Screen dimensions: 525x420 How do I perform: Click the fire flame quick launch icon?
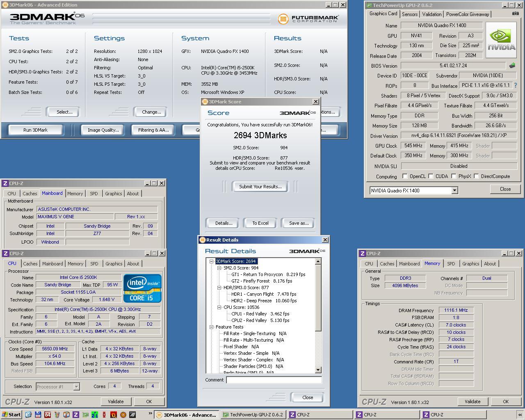(114, 415)
